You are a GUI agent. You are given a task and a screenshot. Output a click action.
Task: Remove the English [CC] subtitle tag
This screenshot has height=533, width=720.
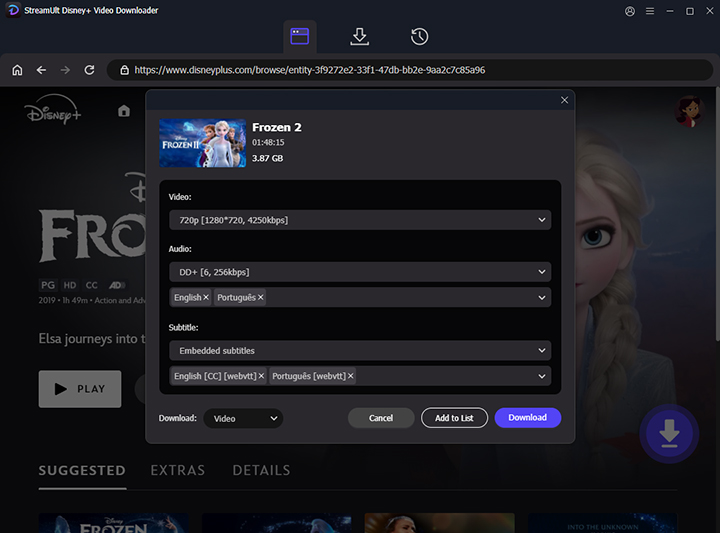tap(261, 376)
